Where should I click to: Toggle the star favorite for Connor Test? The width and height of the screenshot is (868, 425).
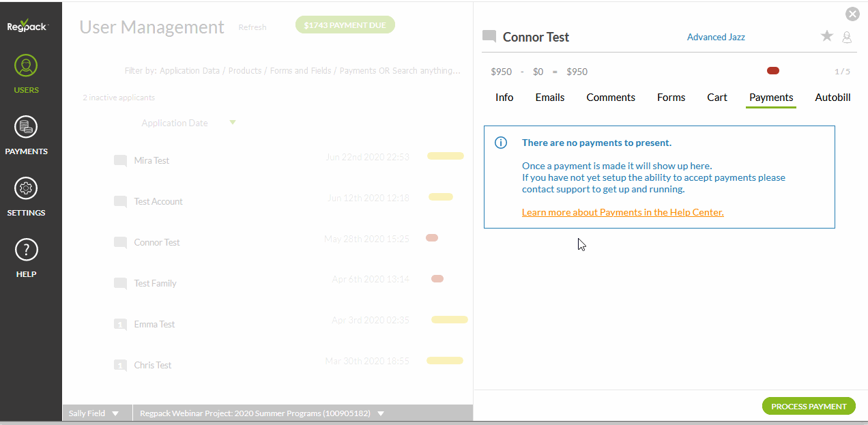tap(826, 37)
